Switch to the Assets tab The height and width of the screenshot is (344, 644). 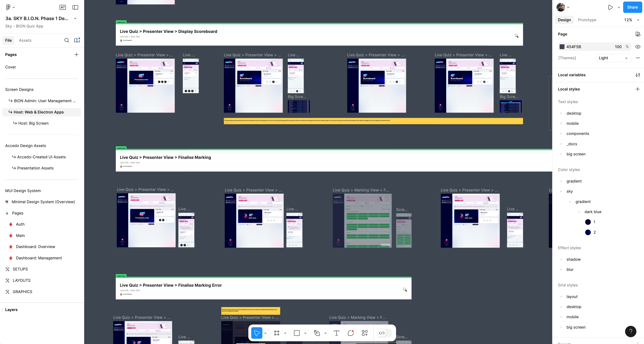(25, 40)
